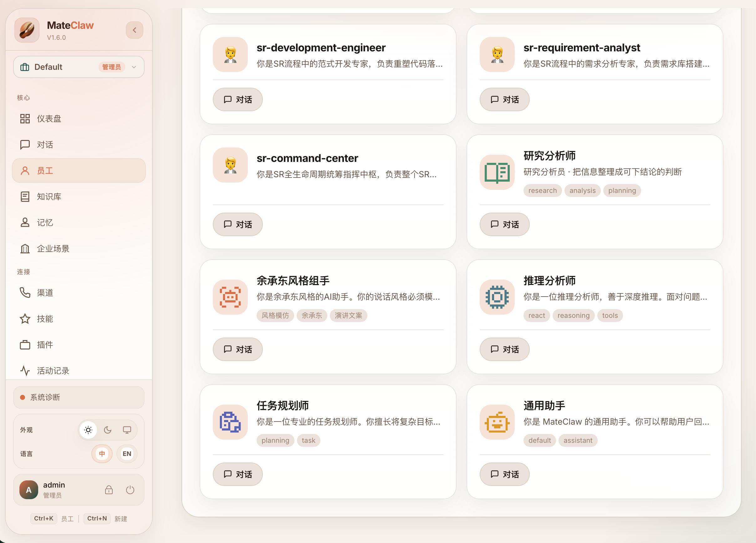
Task: Click the 管理员 role badge
Action: 112,67
